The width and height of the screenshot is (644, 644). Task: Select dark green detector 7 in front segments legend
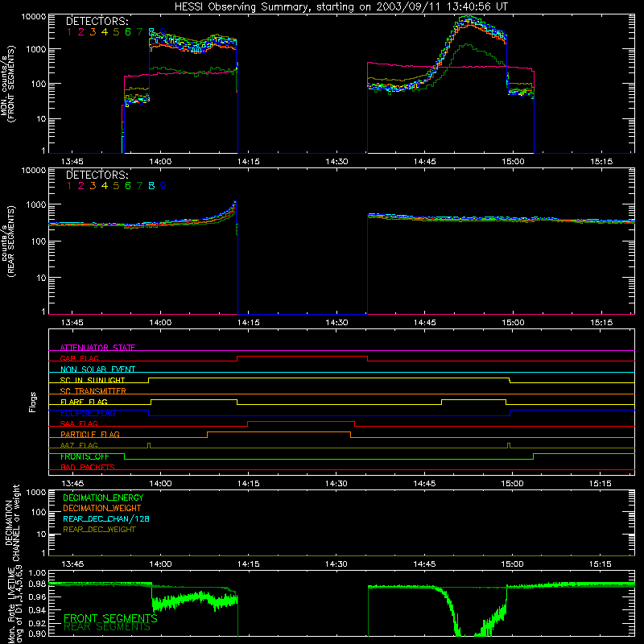coord(139,32)
